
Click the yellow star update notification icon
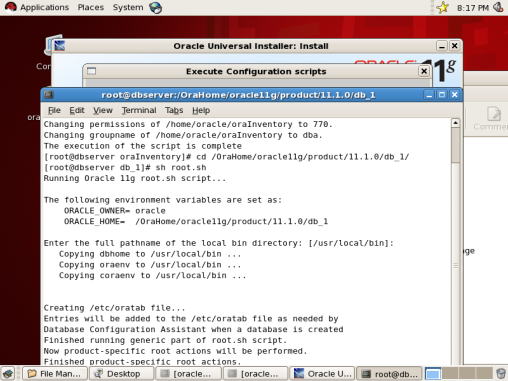coord(443,7)
